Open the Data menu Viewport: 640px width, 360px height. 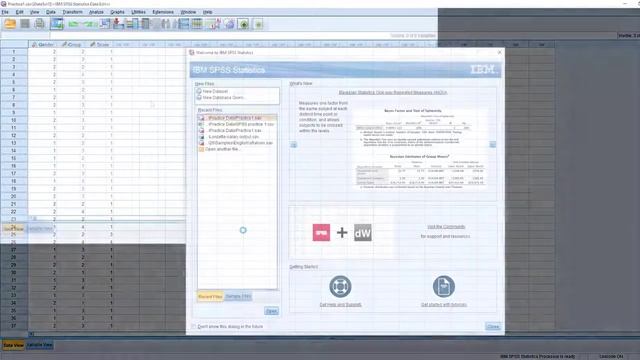(51, 12)
